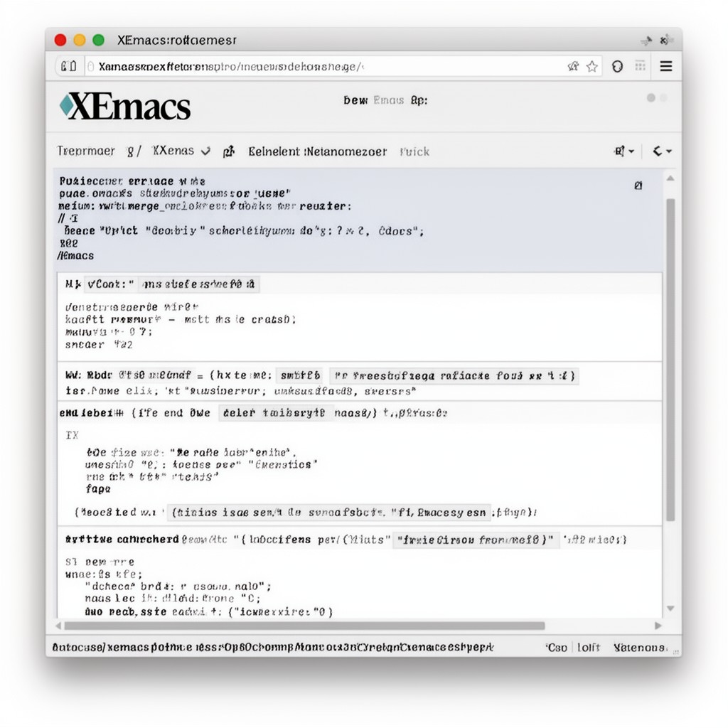Click 'lolft' in the status bar
The image size is (728, 728).
pos(589,648)
